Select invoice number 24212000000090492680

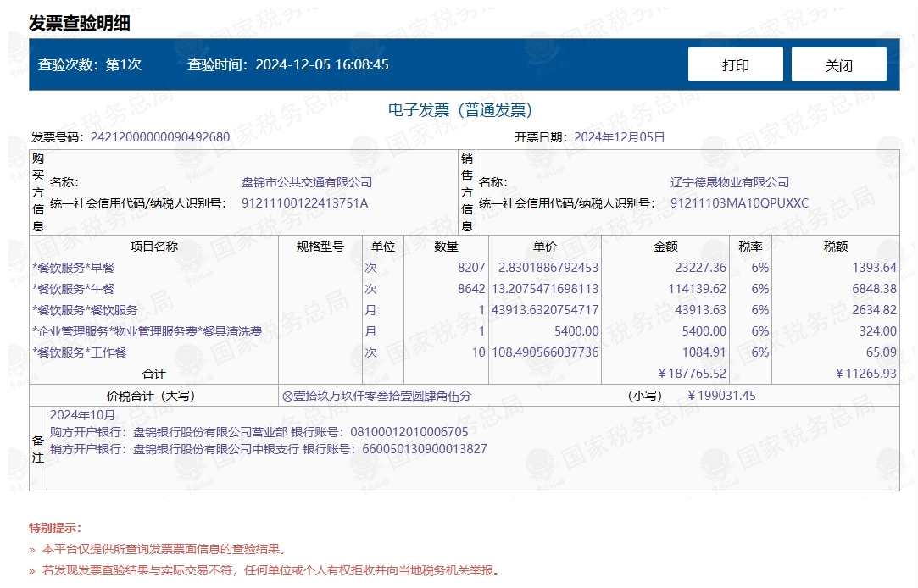click(x=160, y=137)
